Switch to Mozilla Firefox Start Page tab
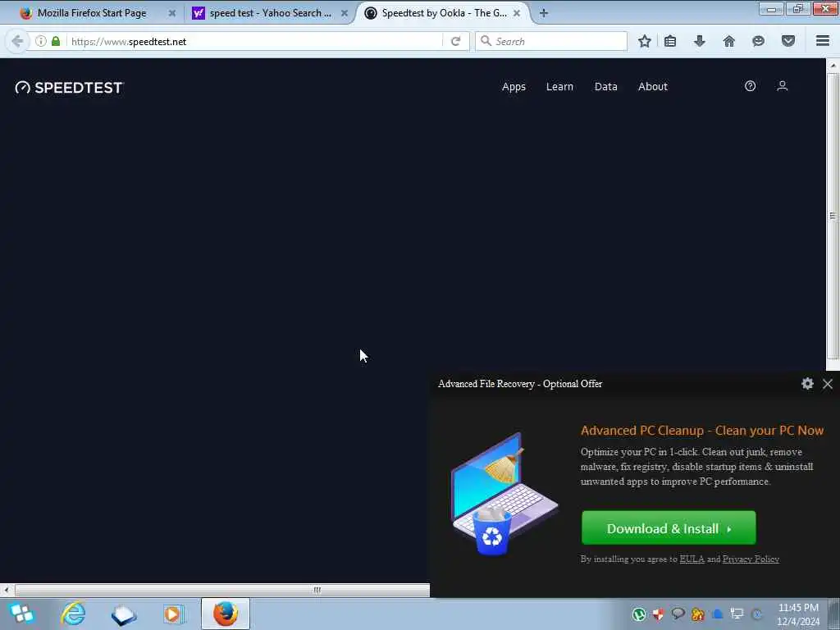 pos(92,13)
